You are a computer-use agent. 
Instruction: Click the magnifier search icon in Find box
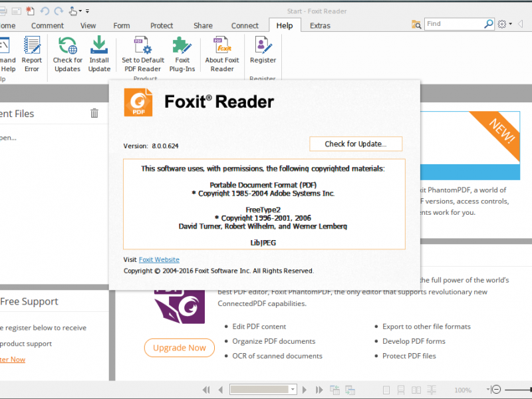[x=488, y=24]
